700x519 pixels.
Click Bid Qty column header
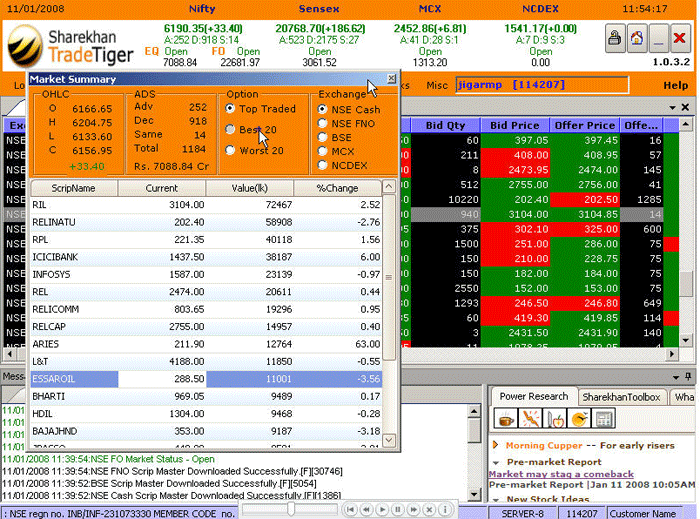[x=445, y=125]
